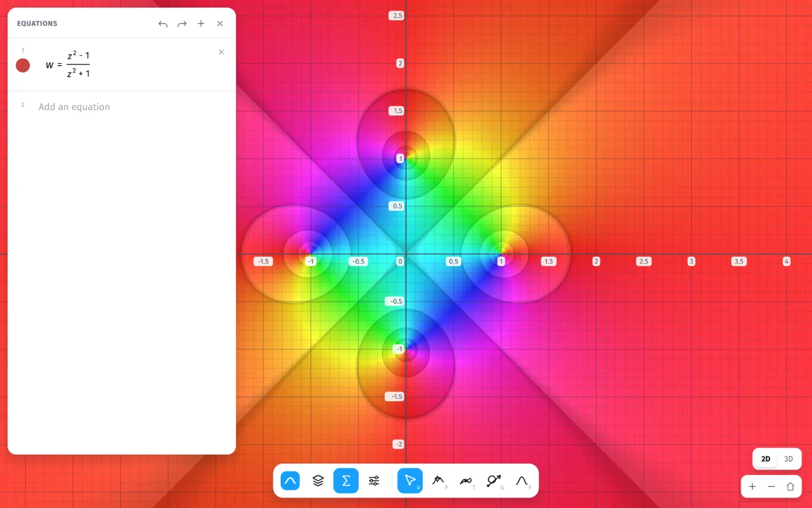Click the origin label 0

[x=400, y=261]
